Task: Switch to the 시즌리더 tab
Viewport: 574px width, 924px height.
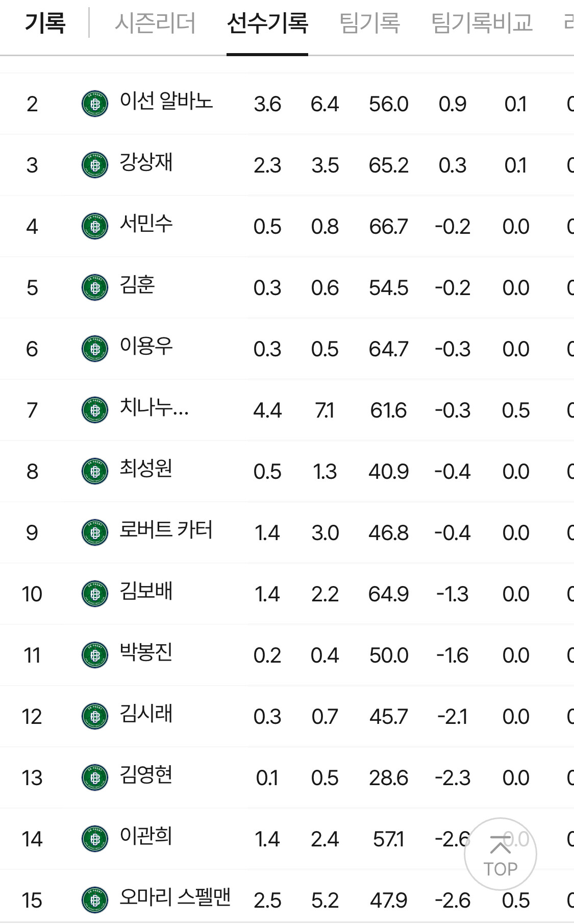Action: click(x=155, y=23)
